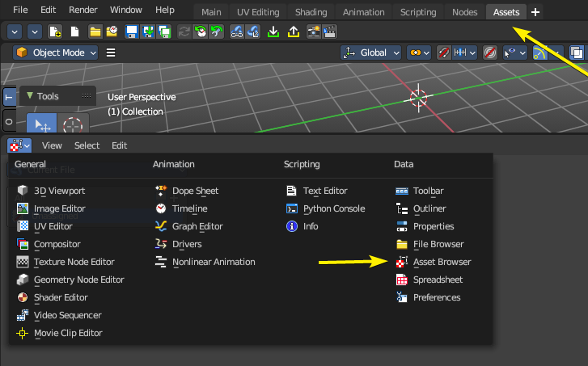This screenshot has height=366, width=588.
Task: Click the Revert file grey arrows icon
Action: point(184,32)
